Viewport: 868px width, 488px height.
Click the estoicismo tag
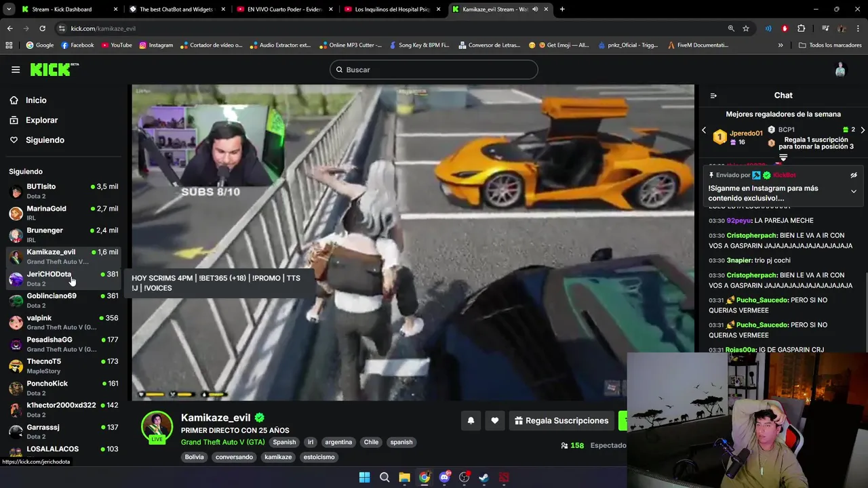coord(319,457)
